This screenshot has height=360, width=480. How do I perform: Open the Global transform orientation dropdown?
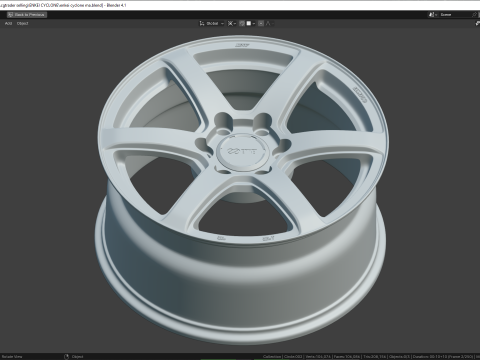tap(212, 23)
